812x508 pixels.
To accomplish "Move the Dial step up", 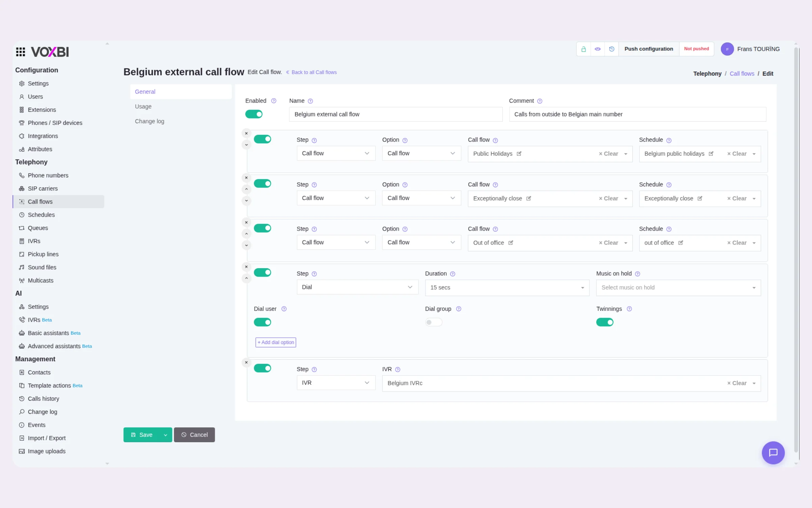I will [x=246, y=278].
